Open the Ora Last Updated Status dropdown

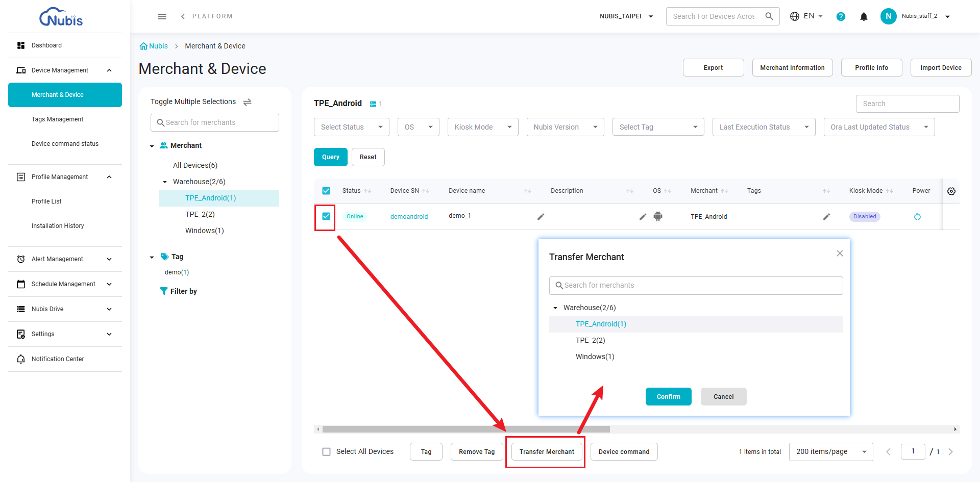[x=879, y=127]
